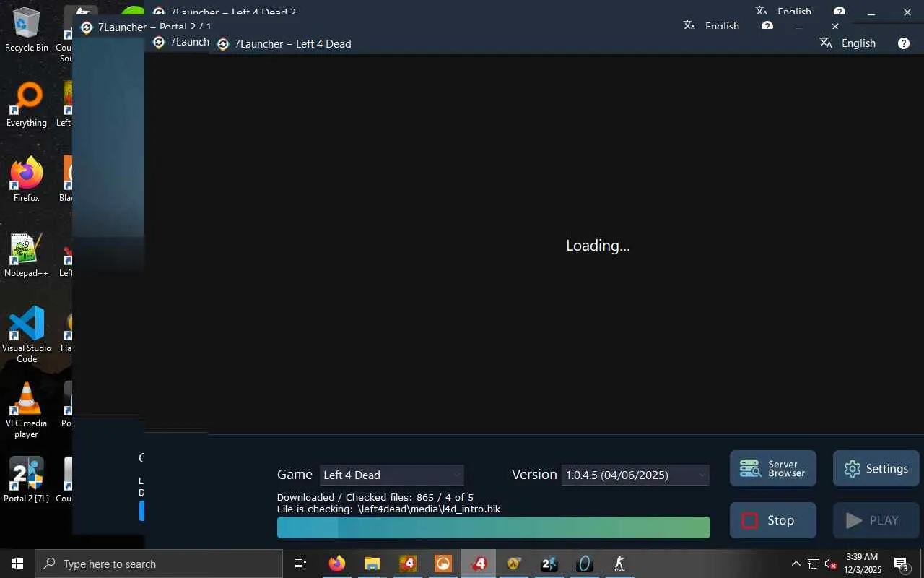Switch to the Portal taskbar icon
This screenshot has height=578, width=924.
(x=585, y=564)
